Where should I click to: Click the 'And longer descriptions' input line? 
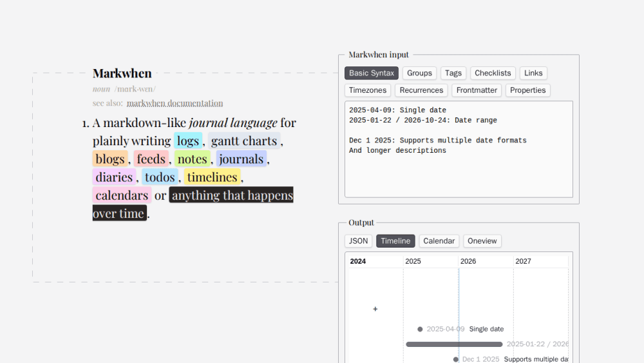(x=397, y=150)
